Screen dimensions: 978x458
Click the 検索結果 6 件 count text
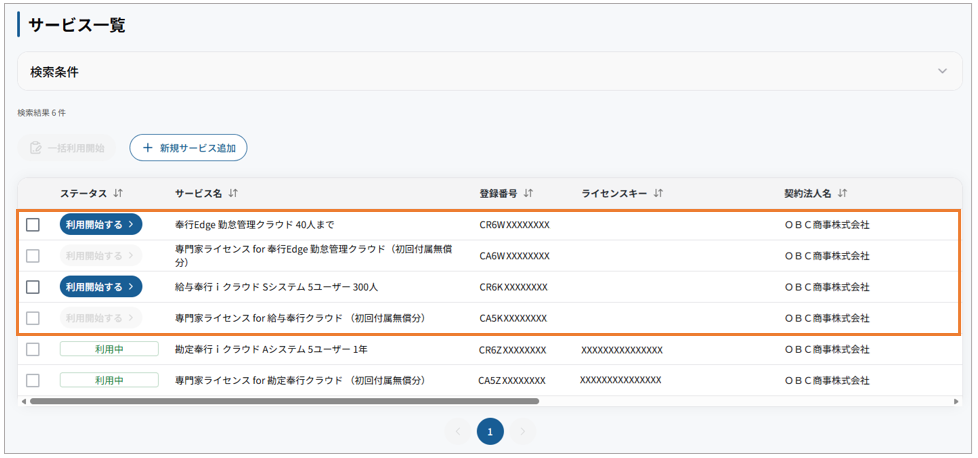coord(42,113)
